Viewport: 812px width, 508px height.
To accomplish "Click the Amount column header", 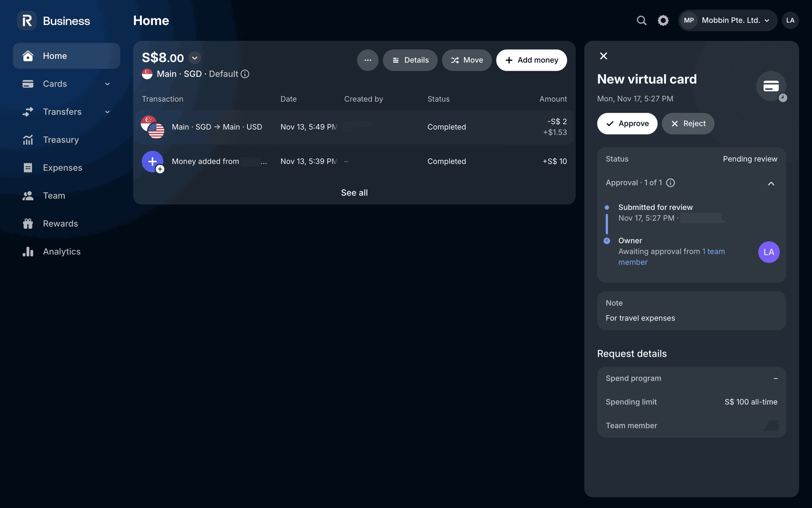I will [553, 99].
